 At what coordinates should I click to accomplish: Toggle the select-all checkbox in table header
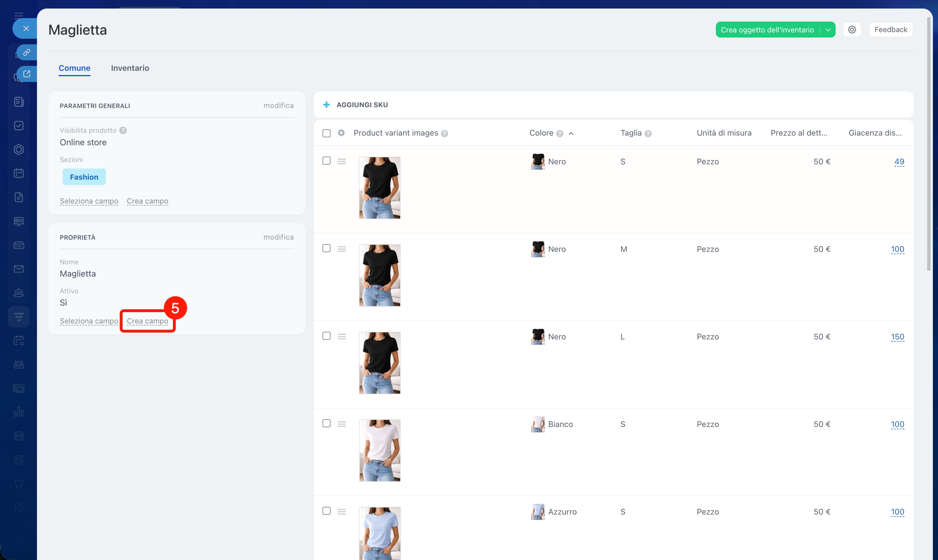327,133
